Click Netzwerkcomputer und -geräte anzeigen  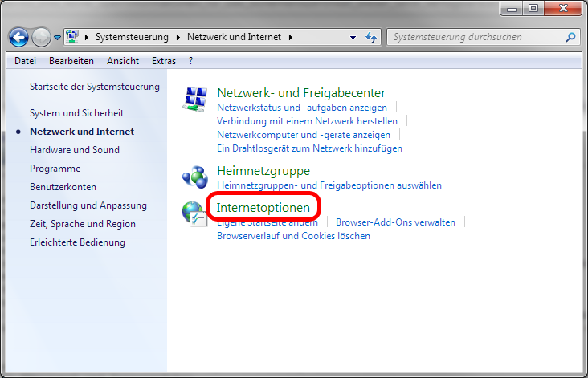tap(304, 135)
